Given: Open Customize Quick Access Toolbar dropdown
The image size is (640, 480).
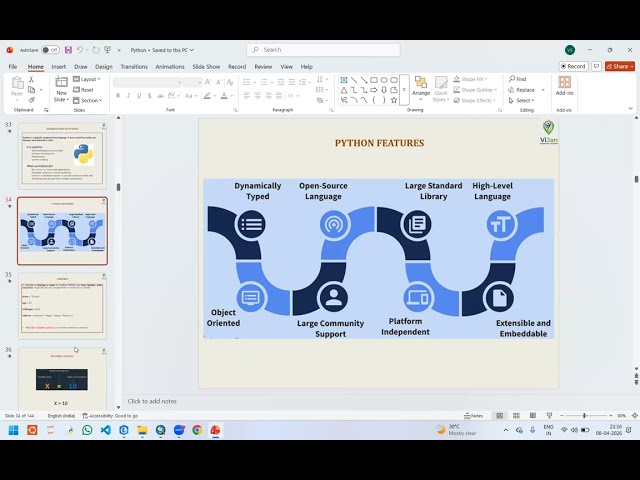Looking at the screenshot, I should [119, 50].
